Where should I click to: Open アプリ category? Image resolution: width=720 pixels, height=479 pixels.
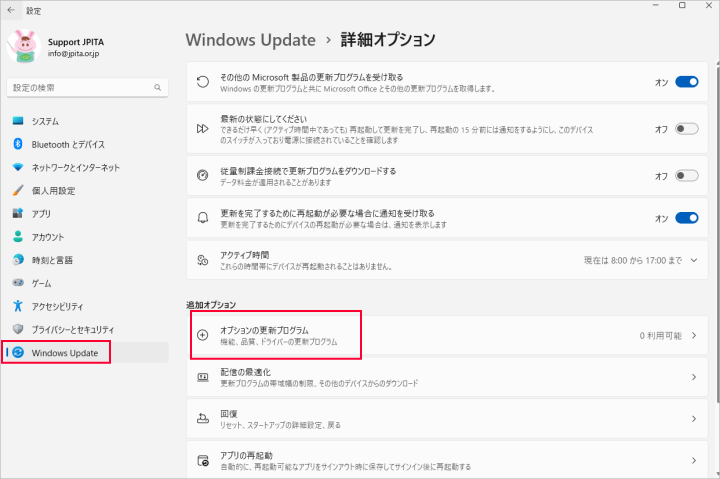click(x=87, y=214)
